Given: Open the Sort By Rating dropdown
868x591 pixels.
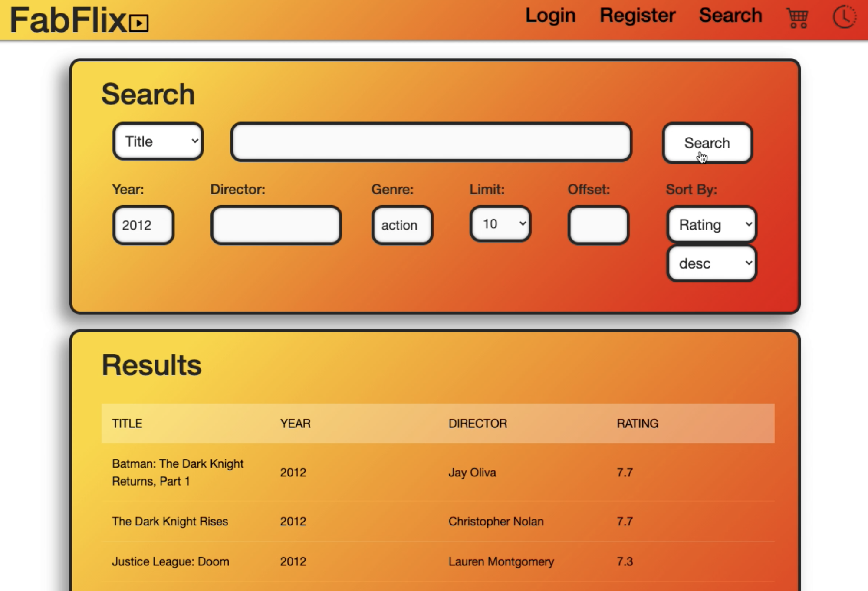Looking at the screenshot, I should pos(711,225).
